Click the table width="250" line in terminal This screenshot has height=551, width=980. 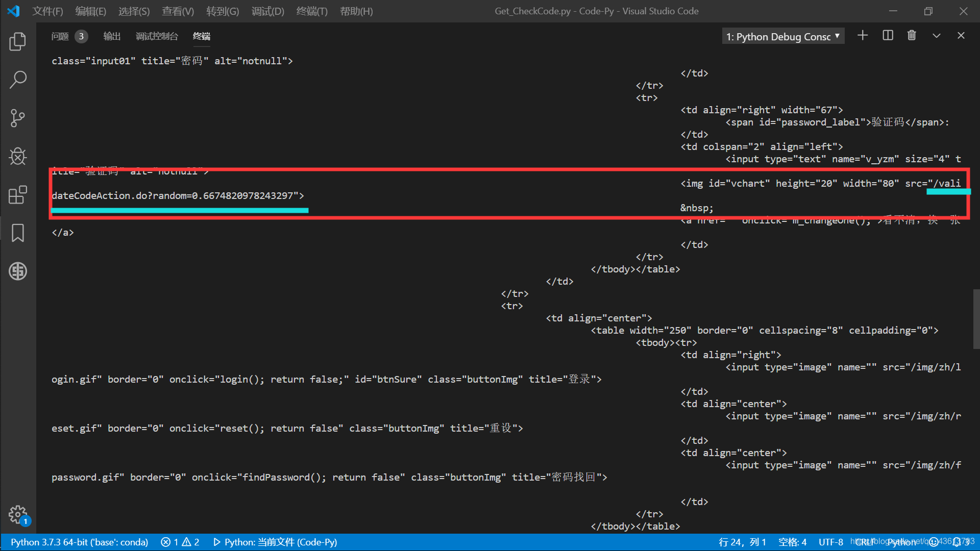click(x=765, y=330)
